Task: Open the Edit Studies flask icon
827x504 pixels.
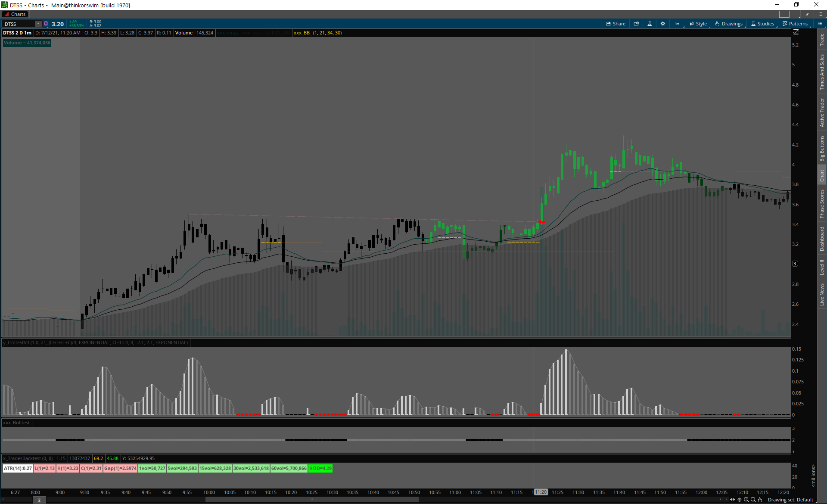Action: pyautogui.click(x=650, y=24)
